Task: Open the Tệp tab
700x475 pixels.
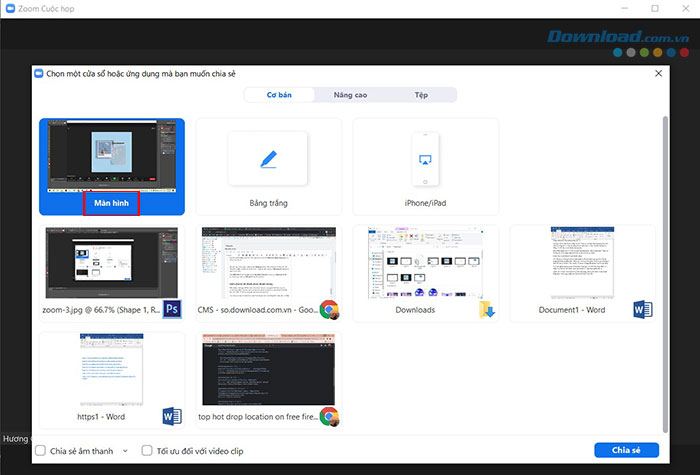Action: click(421, 95)
